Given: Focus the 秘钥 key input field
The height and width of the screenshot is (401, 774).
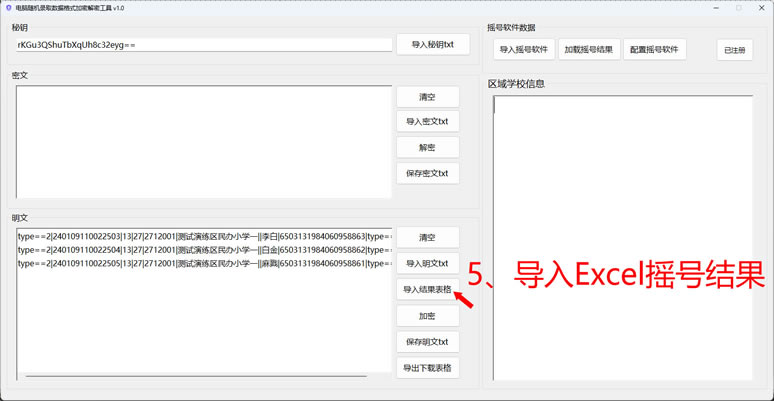Looking at the screenshot, I should tap(203, 45).
